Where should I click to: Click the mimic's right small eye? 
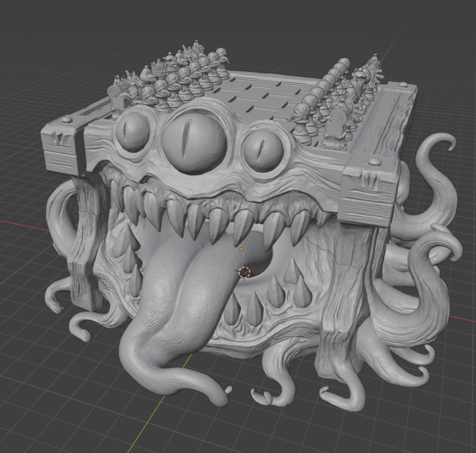(263, 151)
